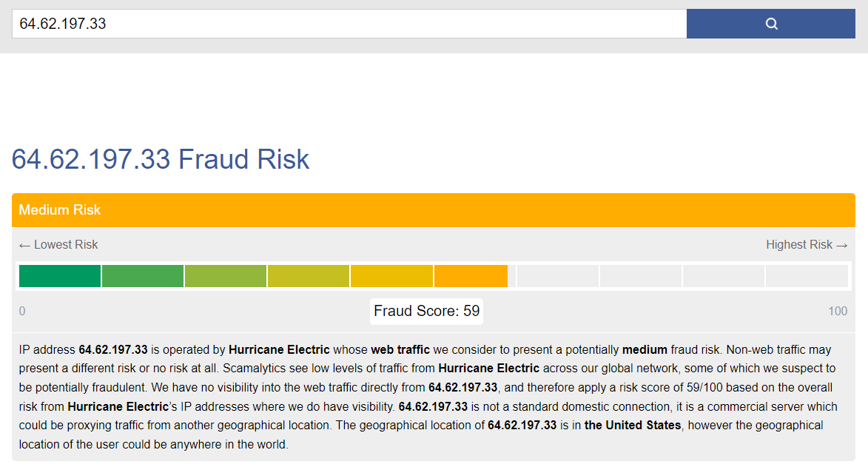Click the first bold Hurricane Electric text
The image size is (868, 467).
click(279, 349)
